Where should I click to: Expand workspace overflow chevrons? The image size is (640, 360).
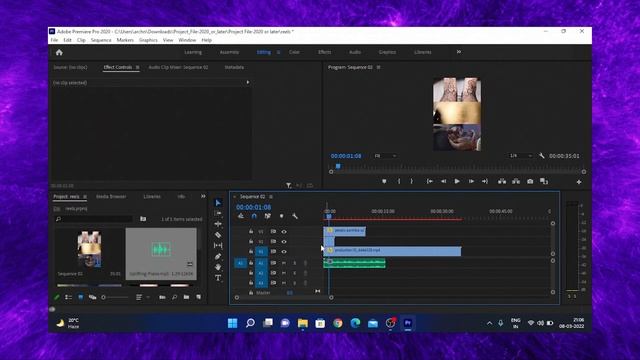(459, 52)
